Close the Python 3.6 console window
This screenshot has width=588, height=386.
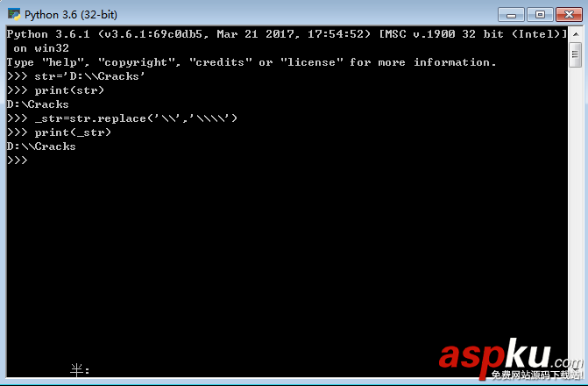pyautogui.click(x=569, y=15)
